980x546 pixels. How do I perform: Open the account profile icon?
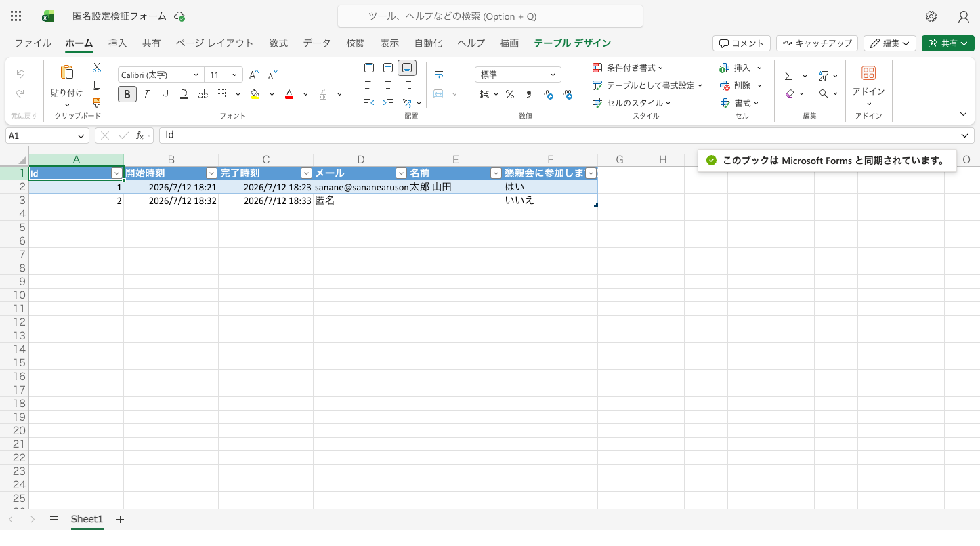[963, 16]
